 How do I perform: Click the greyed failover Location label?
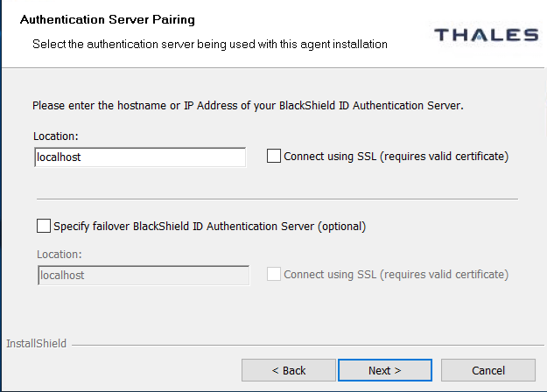pos(59,255)
